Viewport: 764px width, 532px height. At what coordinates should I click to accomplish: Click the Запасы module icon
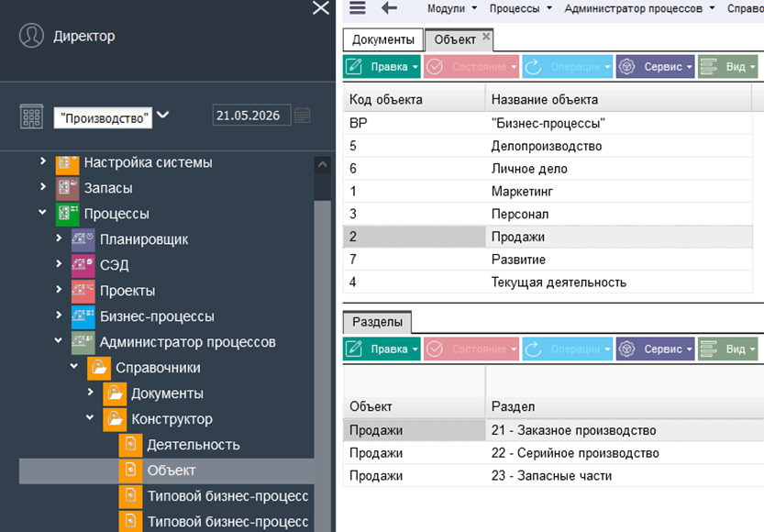click(67, 189)
